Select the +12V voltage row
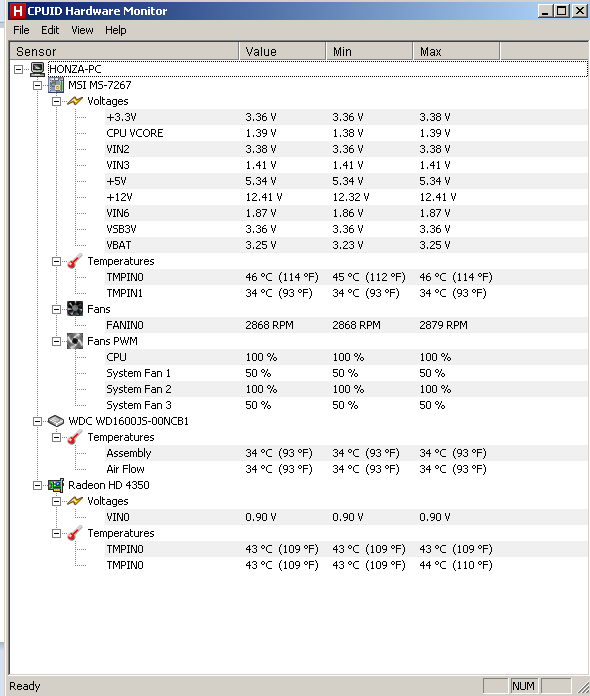 click(x=346, y=197)
